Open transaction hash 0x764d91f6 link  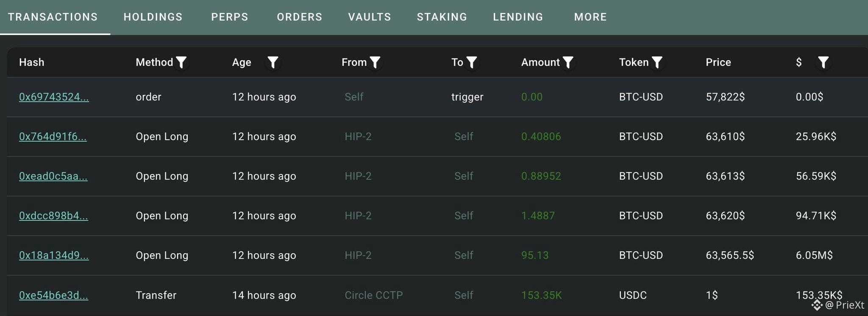[53, 136]
